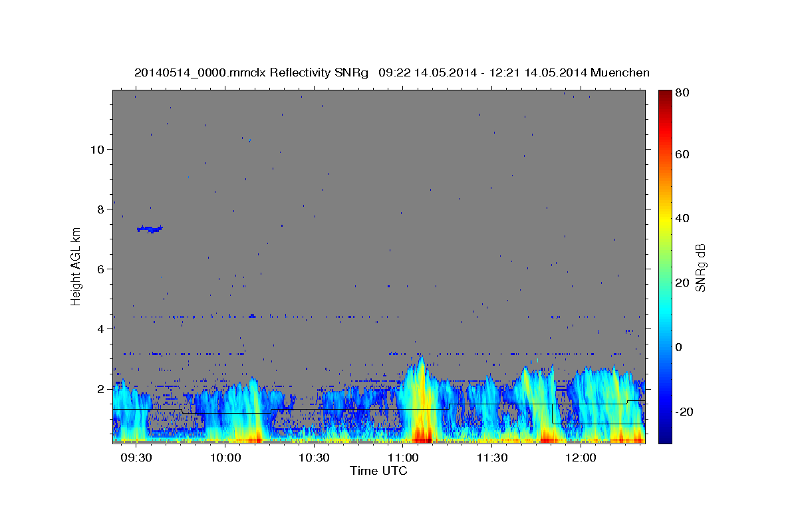Click the 12:00 time tick label

coord(581,458)
